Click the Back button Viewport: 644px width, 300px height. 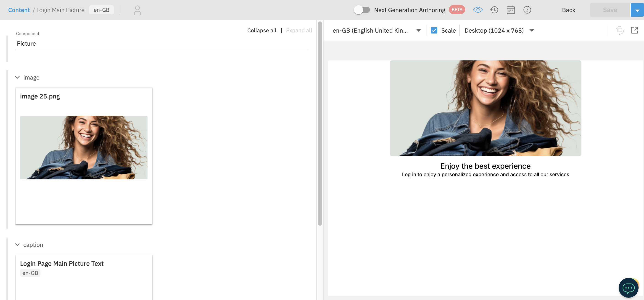point(568,10)
